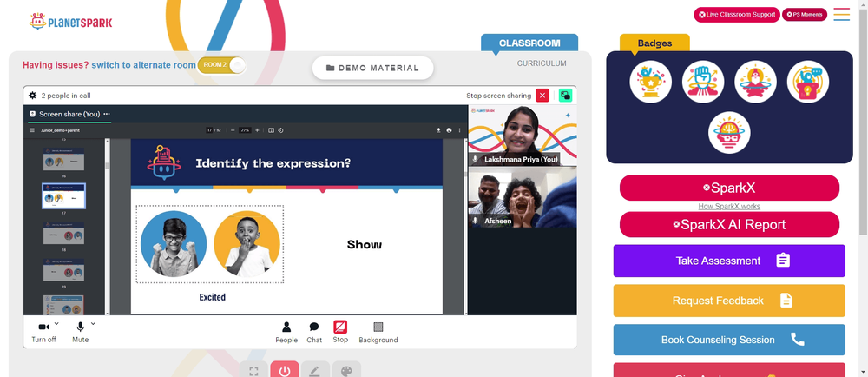Open the call settings gear icon

coord(33,96)
